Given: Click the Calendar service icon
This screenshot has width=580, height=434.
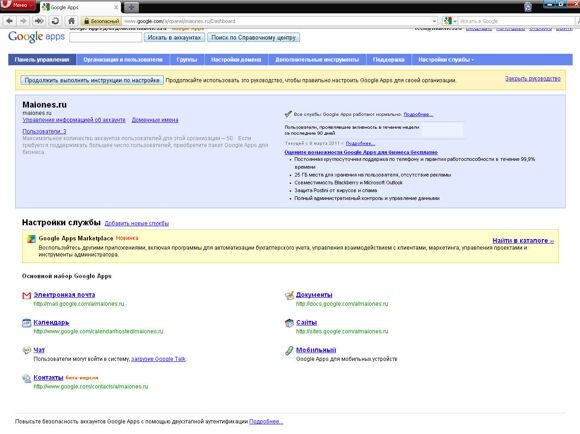Looking at the screenshot, I should pyautogui.click(x=27, y=323).
